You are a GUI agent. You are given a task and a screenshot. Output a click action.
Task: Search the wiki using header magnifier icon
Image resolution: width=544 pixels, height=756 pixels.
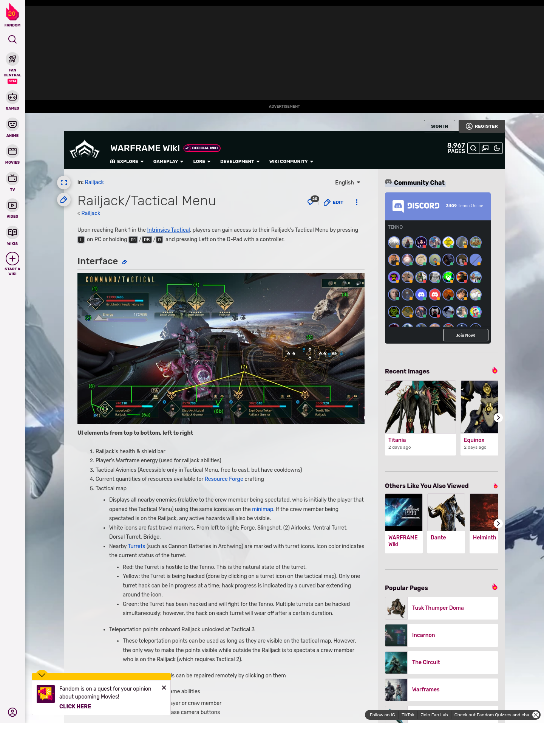click(x=473, y=148)
